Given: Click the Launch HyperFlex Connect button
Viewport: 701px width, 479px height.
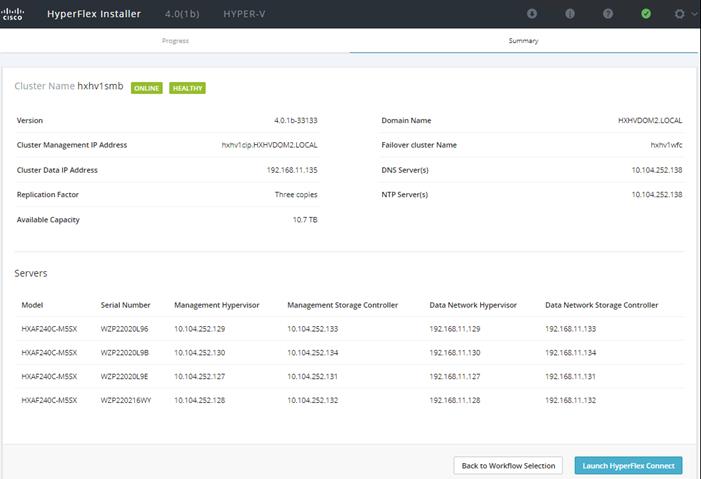Looking at the screenshot, I should [628, 466].
